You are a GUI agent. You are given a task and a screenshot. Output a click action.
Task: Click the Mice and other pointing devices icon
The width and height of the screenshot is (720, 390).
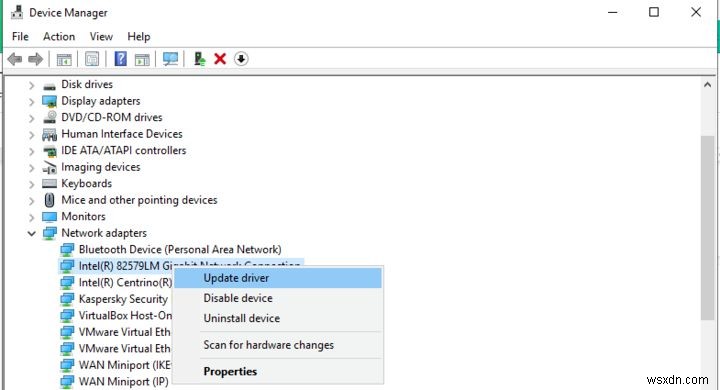(50, 200)
